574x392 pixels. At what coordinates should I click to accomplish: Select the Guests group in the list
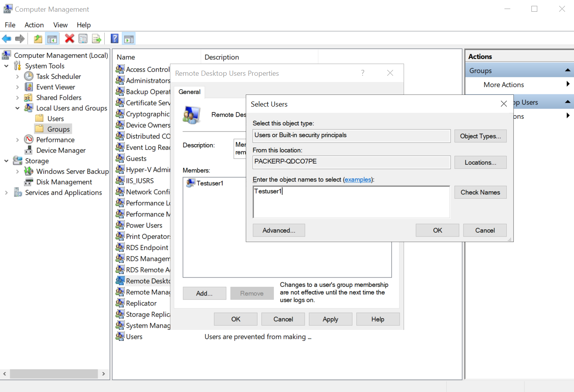(x=136, y=159)
